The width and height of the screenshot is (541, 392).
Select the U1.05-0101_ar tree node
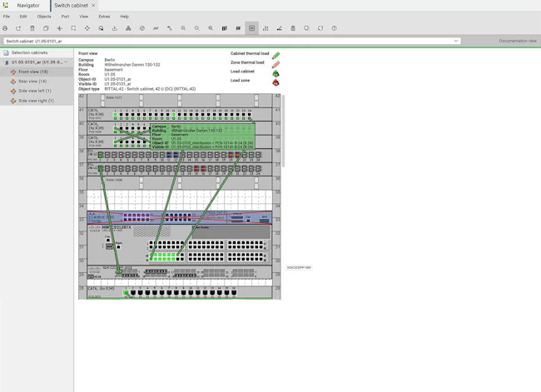tap(37, 62)
